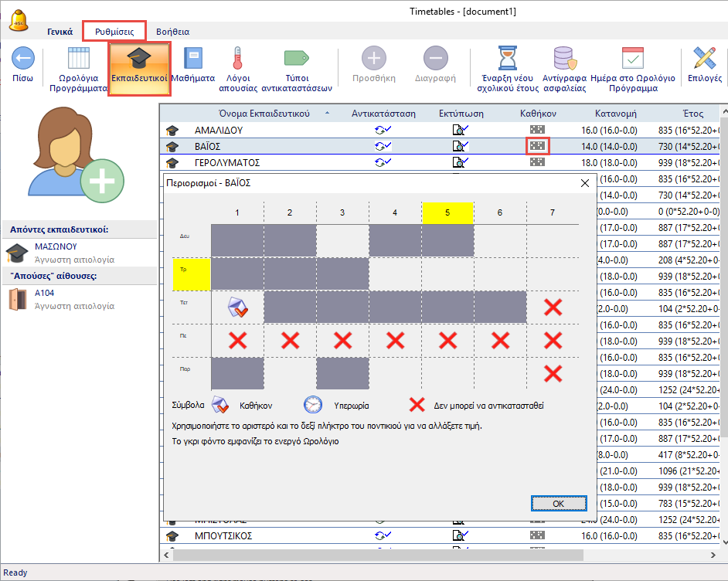This screenshot has height=581, width=728.
Task: Click the Κατανομή column header
Action: pyautogui.click(x=616, y=114)
